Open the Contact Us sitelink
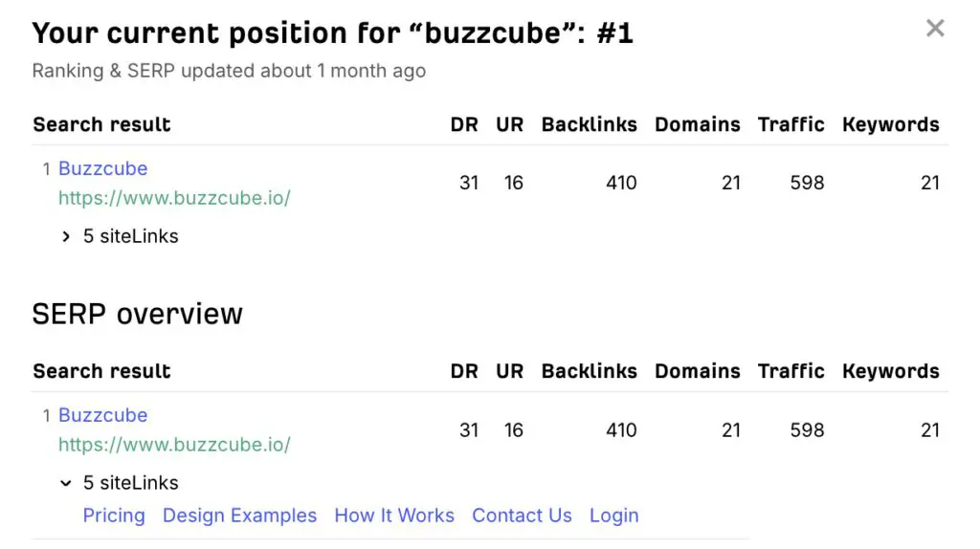 coord(522,516)
